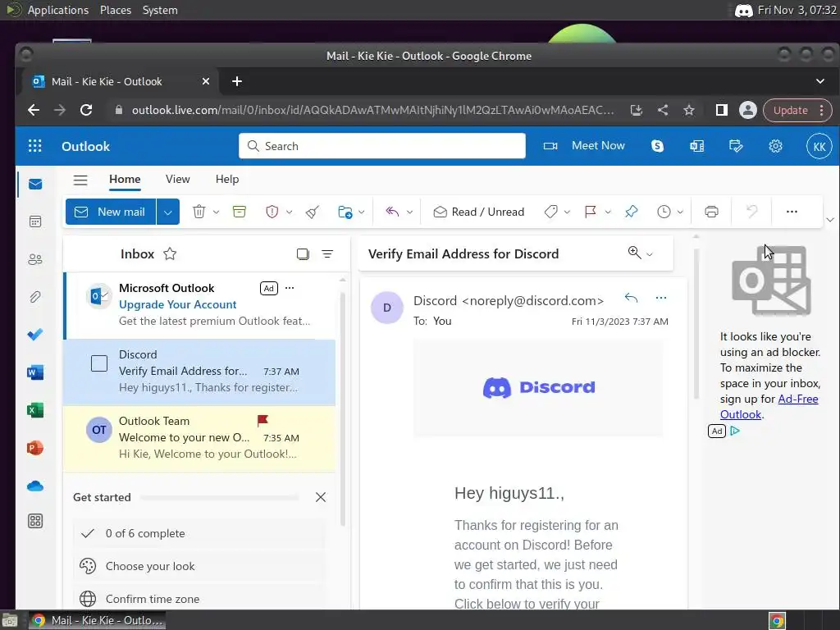Image resolution: width=840 pixels, height=630 pixels.
Task: Start a Meet Now video call
Action: coord(584,146)
